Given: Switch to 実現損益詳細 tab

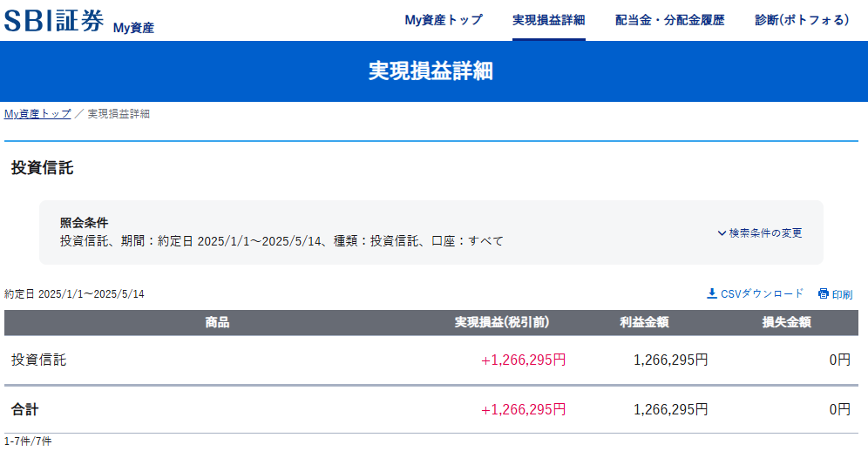Looking at the screenshot, I should click(548, 20).
